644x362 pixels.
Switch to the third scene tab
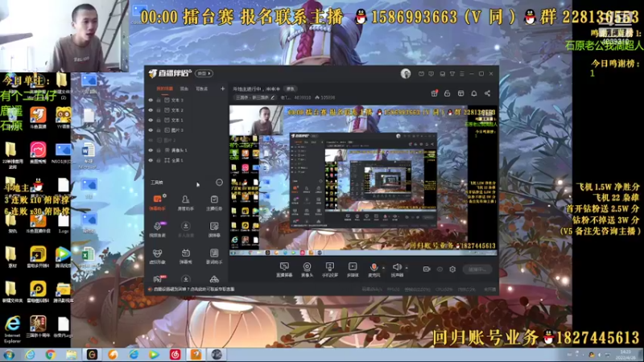pyautogui.click(x=202, y=88)
